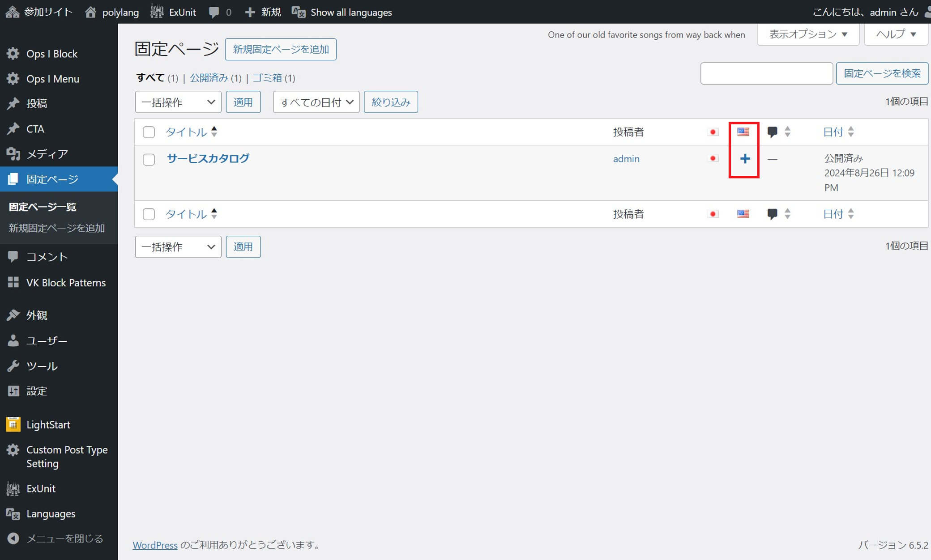This screenshot has height=560, width=931.
Task: Open the すべての日付 date filter dropdown
Action: [316, 102]
